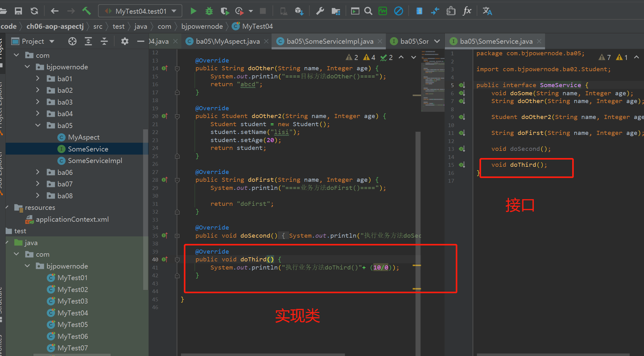Run the MyTest04.test01 configuration

coord(193,11)
